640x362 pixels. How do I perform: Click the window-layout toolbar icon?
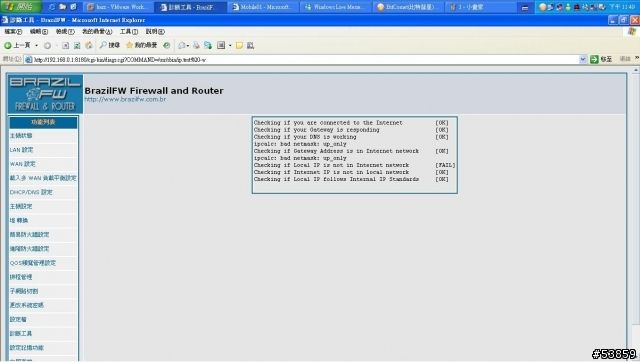[x=221, y=45]
